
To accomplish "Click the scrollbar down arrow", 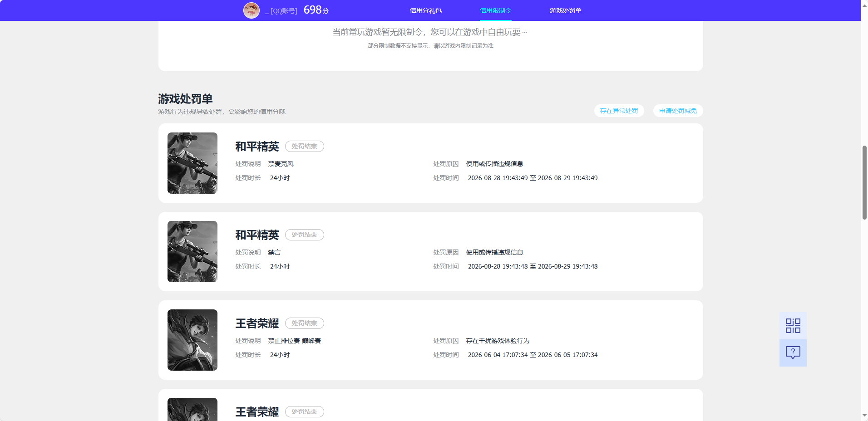I will pyautogui.click(x=864, y=416).
